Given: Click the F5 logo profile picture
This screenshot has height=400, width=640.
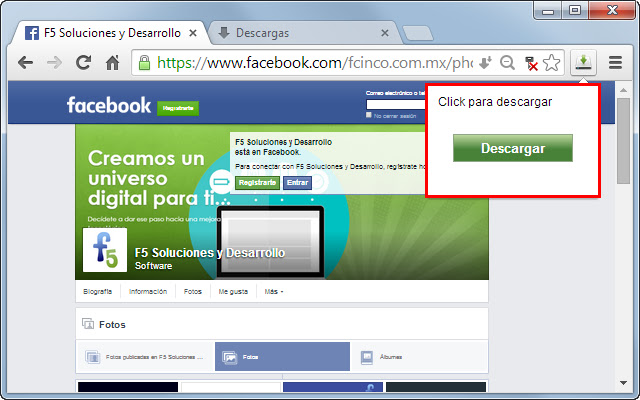Looking at the screenshot, I should click(x=105, y=250).
